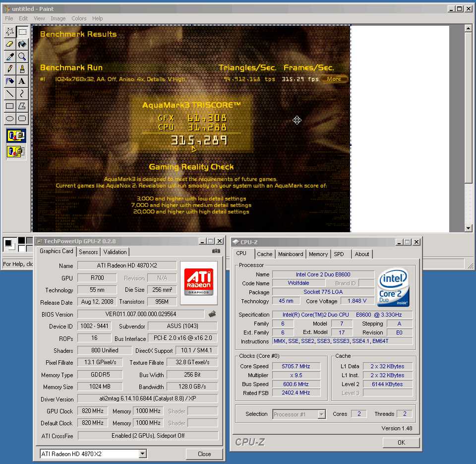Screen dimensions: 476x464
Task: Select the rectangular Select tool in Paint
Action: 22,32
